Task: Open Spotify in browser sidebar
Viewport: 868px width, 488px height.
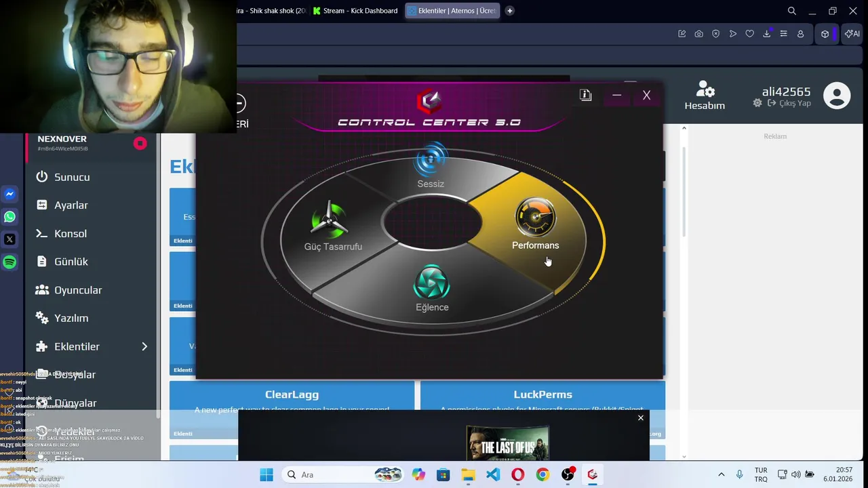Action: tap(9, 262)
